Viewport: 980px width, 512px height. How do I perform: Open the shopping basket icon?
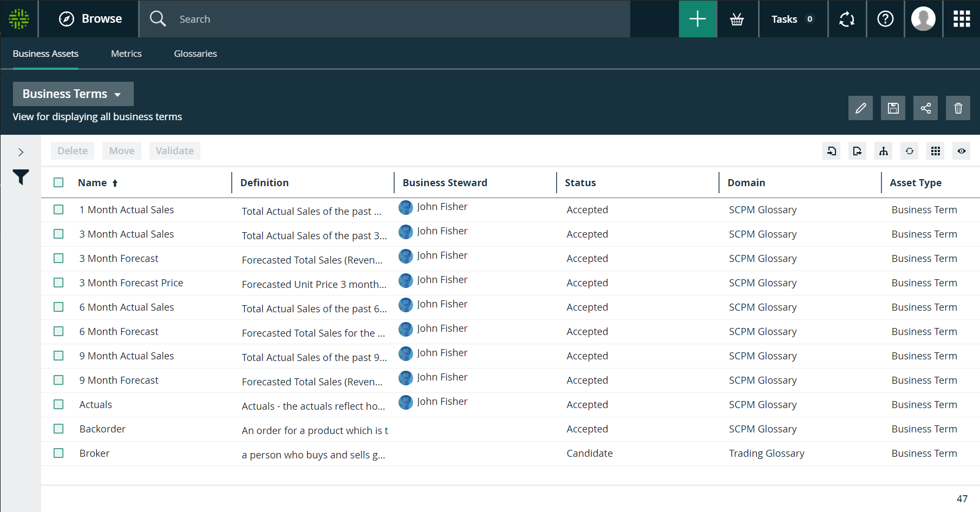pyautogui.click(x=737, y=19)
